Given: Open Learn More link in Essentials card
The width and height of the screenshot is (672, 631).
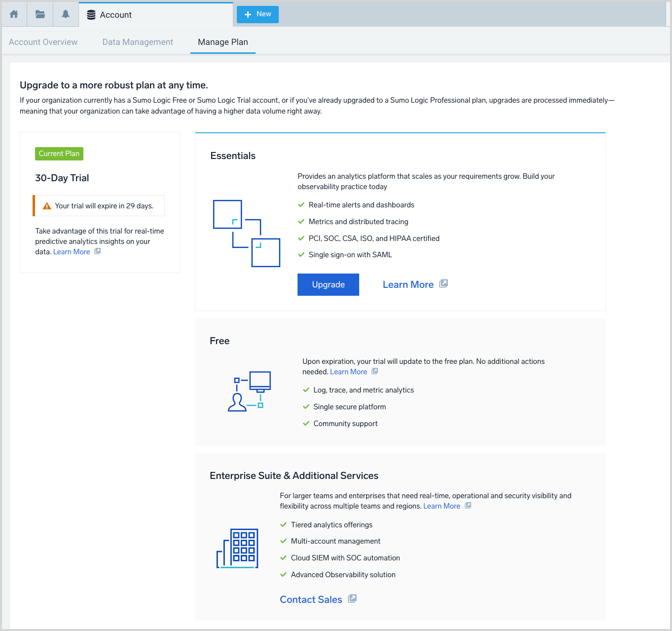Looking at the screenshot, I should coord(408,284).
